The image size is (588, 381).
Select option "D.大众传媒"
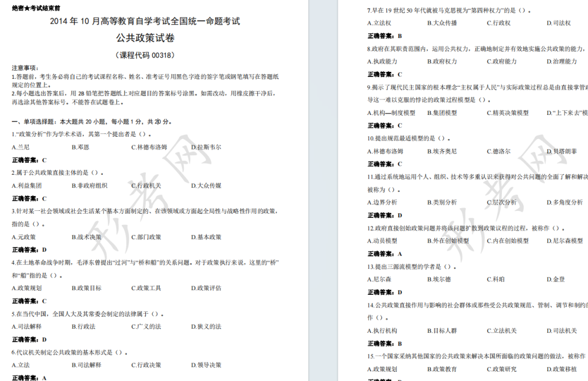(x=206, y=186)
